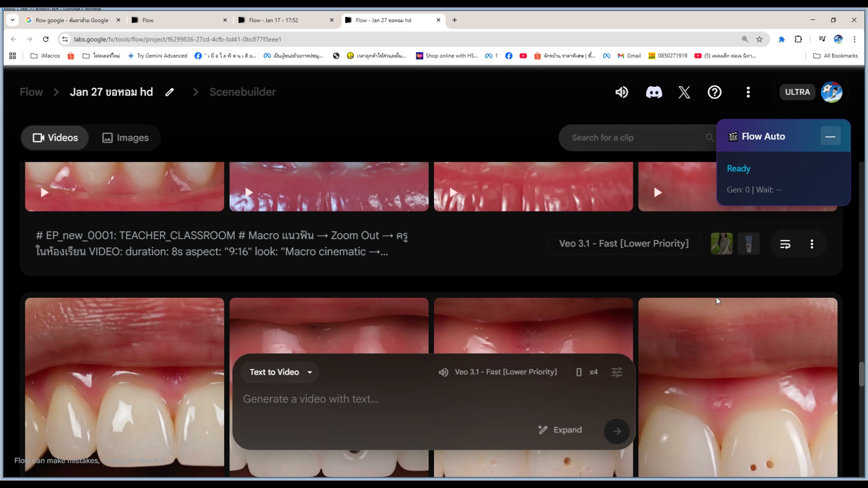Open the Text to Video dropdown

(280, 372)
